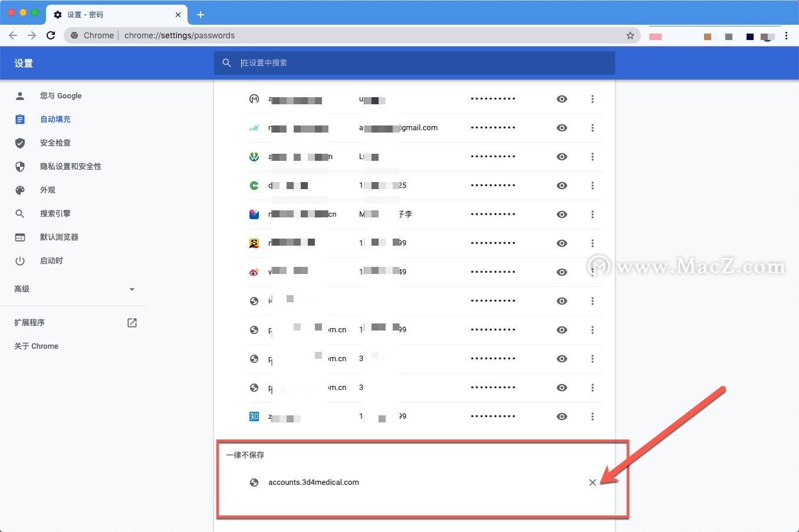Viewport: 799px width, 532px height.
Task: Show password in the first row with M icon
Action: (562, 99)
